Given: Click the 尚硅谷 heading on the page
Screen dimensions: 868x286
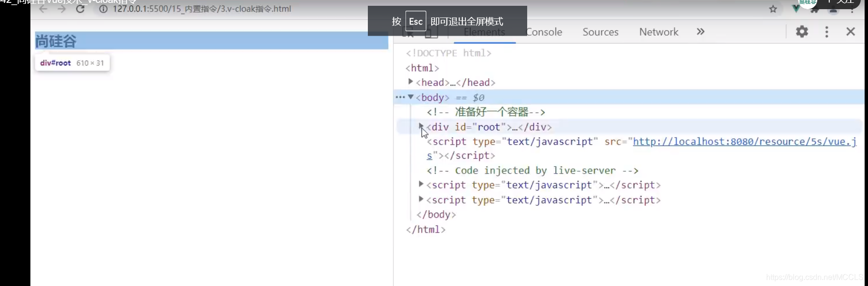Looking at the screenshot, I should pos(56,41).
